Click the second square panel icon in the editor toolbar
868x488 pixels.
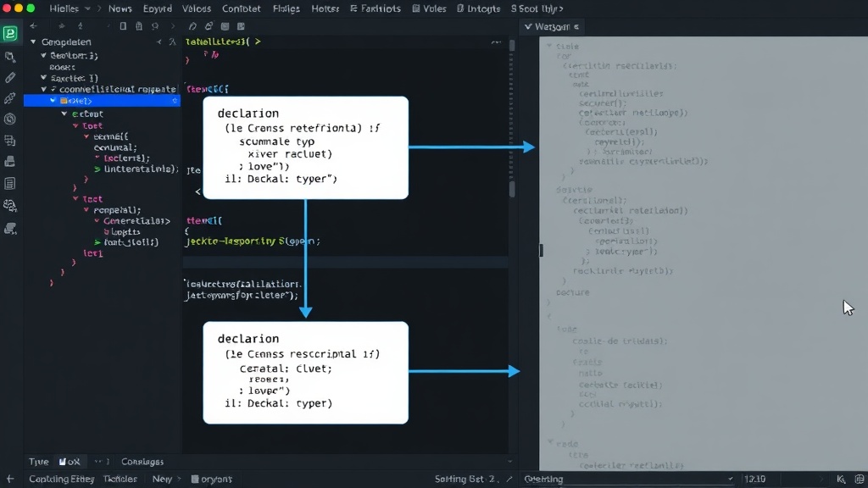pos(241,26)
